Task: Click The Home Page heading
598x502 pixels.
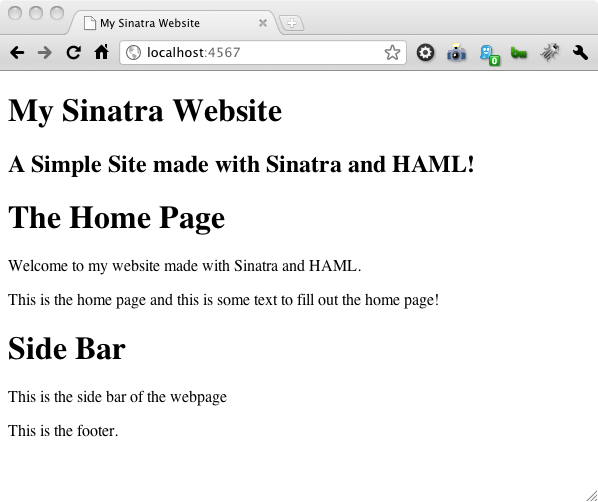Action: pyautogui.click(x=116, y=218)
